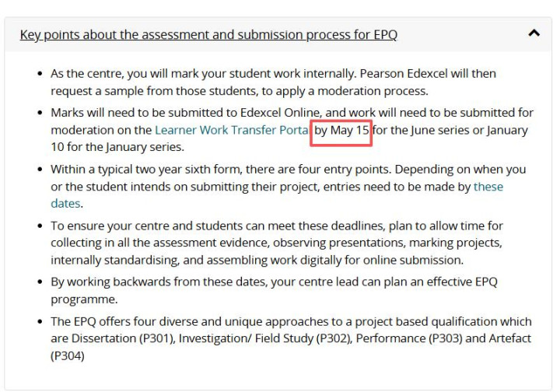This screenshot has width=560, height=392.
Task: Click the bullet about marking student work internally
Action: click(272, 74)
